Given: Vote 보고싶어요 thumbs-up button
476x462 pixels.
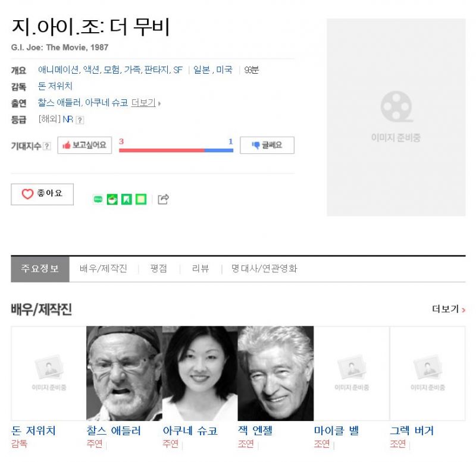Looking at the screenshot, I should pyautogui.click(x=84, y=145).
